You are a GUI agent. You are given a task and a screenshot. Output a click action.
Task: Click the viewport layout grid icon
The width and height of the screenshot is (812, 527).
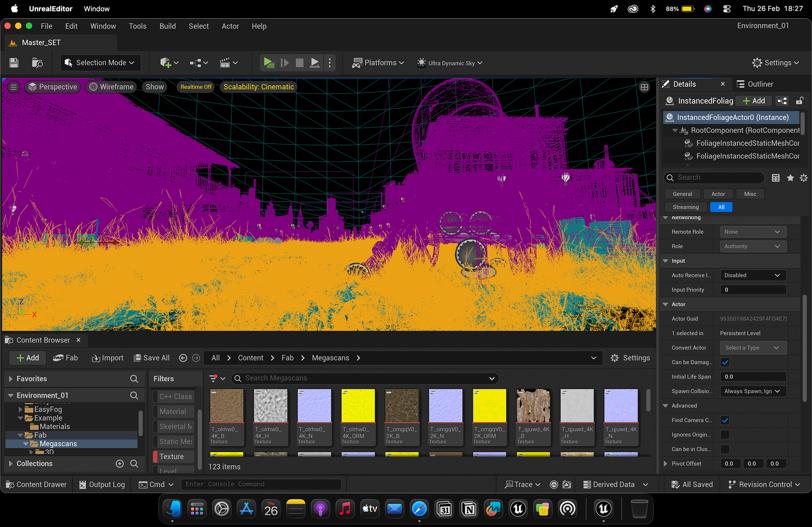click(645, 87)
